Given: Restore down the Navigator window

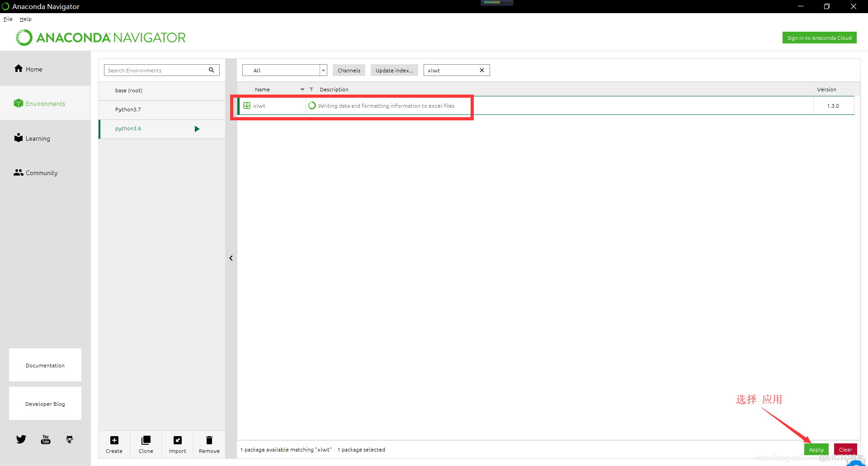Looking at the screenshot, I should 827,6.
